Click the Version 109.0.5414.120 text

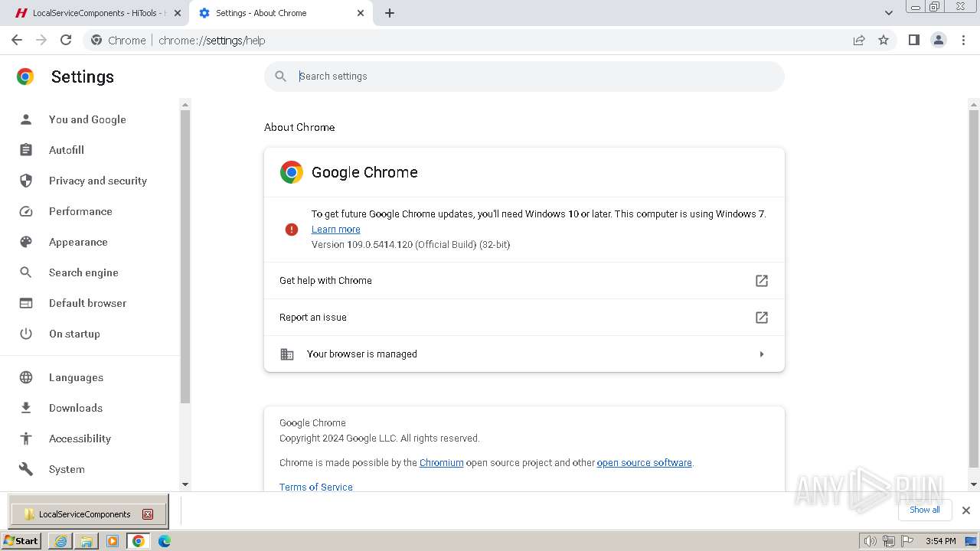click(x=410, y=245)
